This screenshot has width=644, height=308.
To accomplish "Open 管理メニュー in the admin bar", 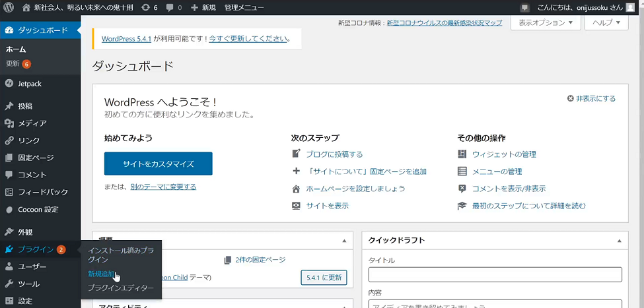I will (x=244, y=7).
